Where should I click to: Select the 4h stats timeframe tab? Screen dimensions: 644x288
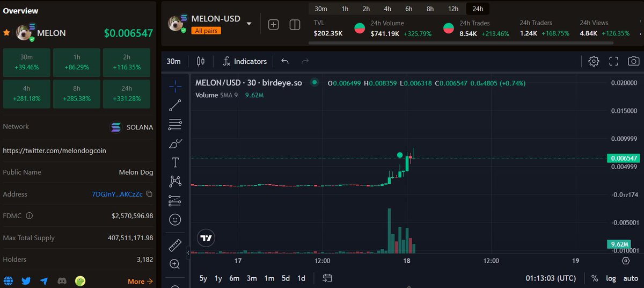coord(387,9)
